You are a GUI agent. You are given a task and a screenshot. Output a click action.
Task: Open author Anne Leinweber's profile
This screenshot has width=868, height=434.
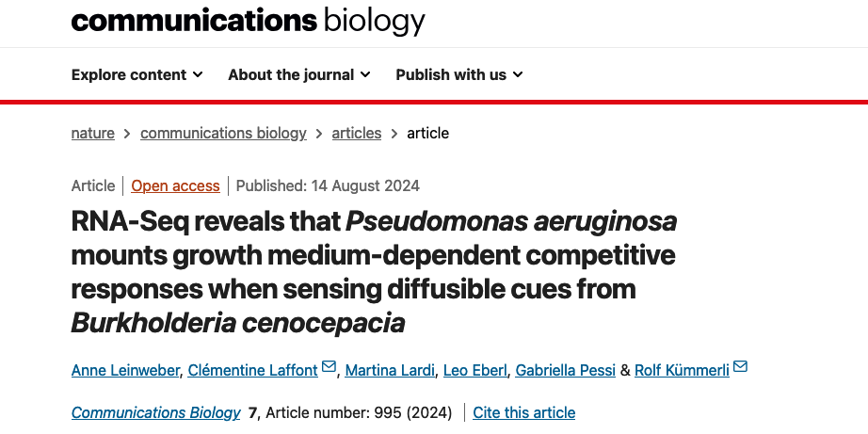[125, 370]
